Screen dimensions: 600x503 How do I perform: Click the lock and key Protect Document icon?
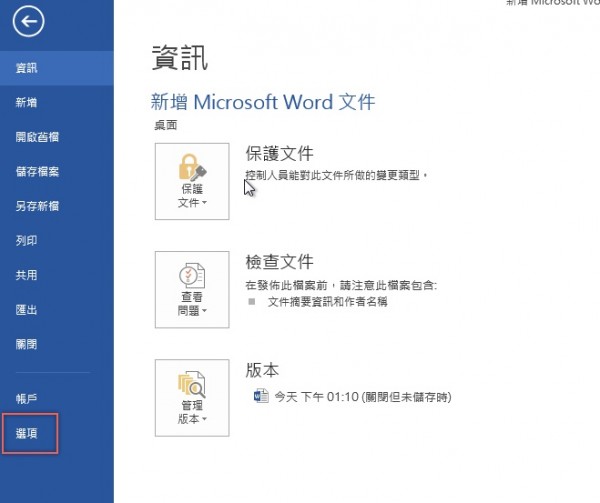pos(191,167)
